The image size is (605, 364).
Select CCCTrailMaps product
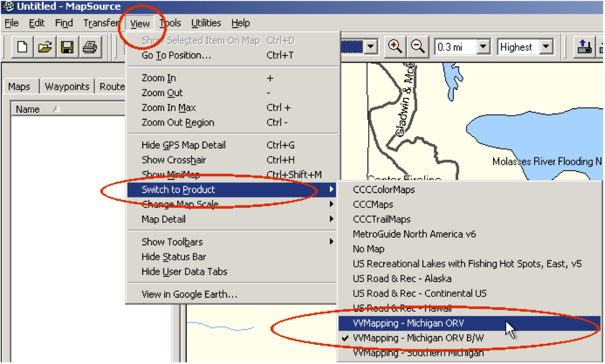469,219
